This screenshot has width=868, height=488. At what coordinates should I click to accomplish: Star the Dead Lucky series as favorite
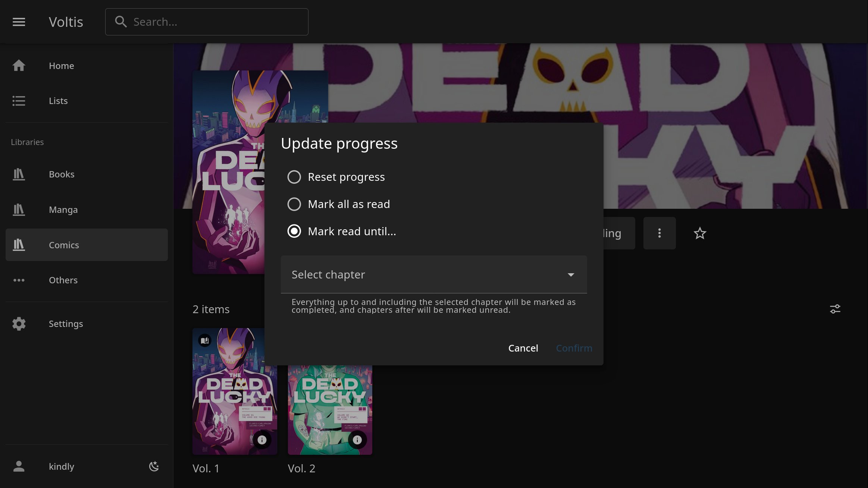pos(700,233)
